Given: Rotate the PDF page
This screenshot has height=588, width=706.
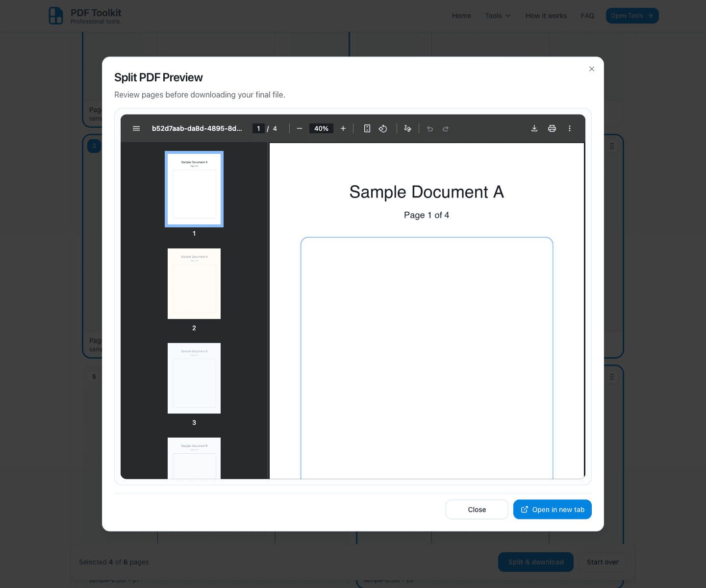Looking at the screenshot, I should click(383, 128).
